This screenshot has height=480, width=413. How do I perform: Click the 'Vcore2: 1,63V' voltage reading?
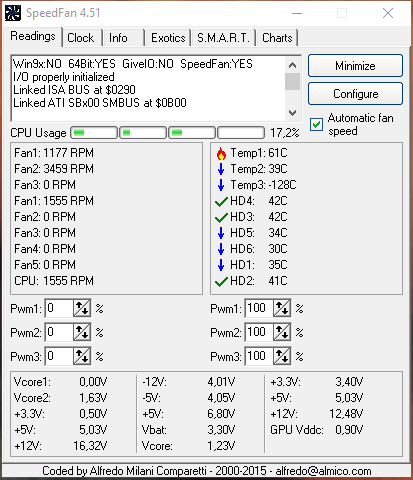click(x=60, y=398)
